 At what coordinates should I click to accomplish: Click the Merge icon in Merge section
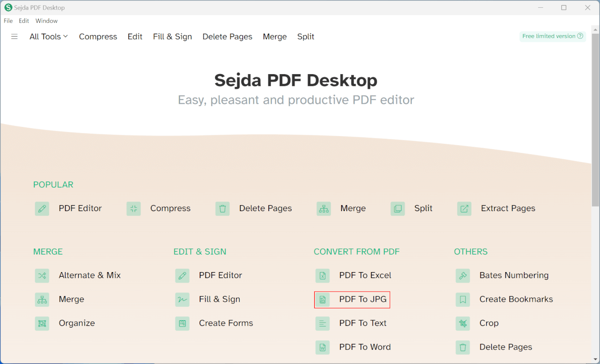click(42, 299)
